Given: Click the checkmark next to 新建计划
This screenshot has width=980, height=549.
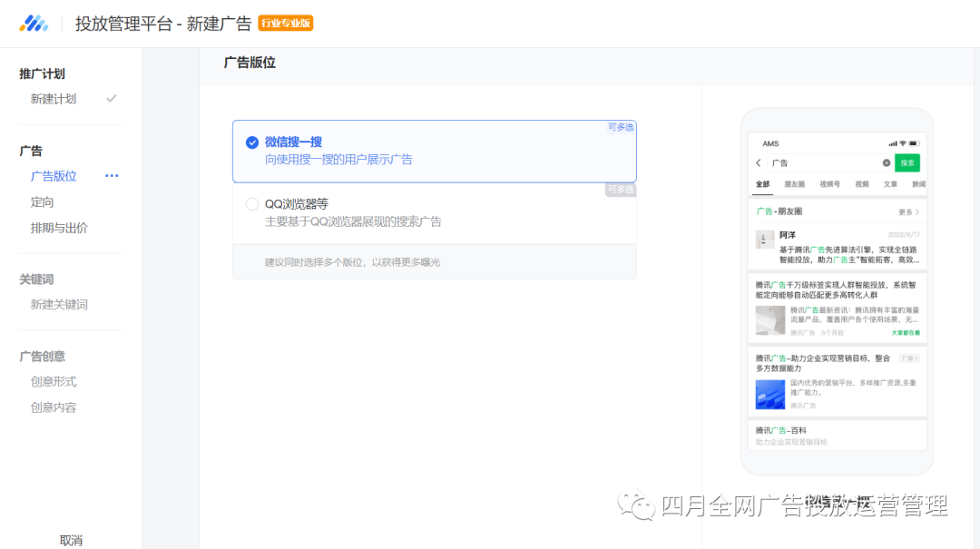Looking at the screenshot, I should pos(112,98).
